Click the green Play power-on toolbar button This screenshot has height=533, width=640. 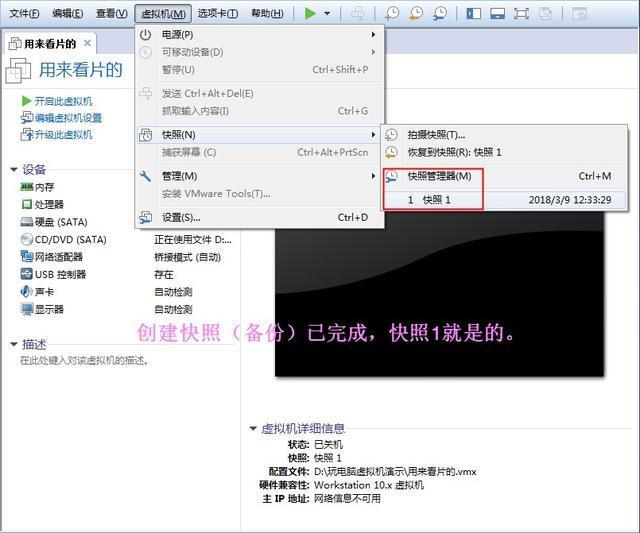pyautogui.click(x=310, y=13)
